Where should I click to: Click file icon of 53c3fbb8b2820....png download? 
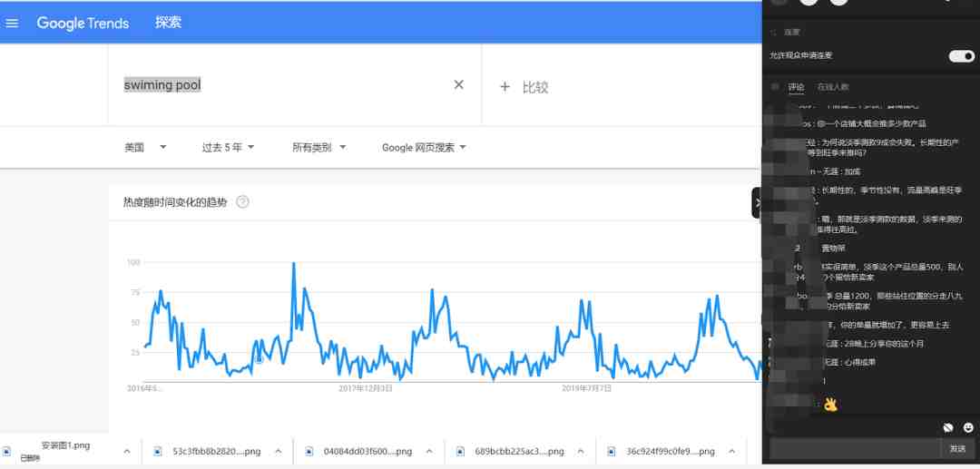158,451
